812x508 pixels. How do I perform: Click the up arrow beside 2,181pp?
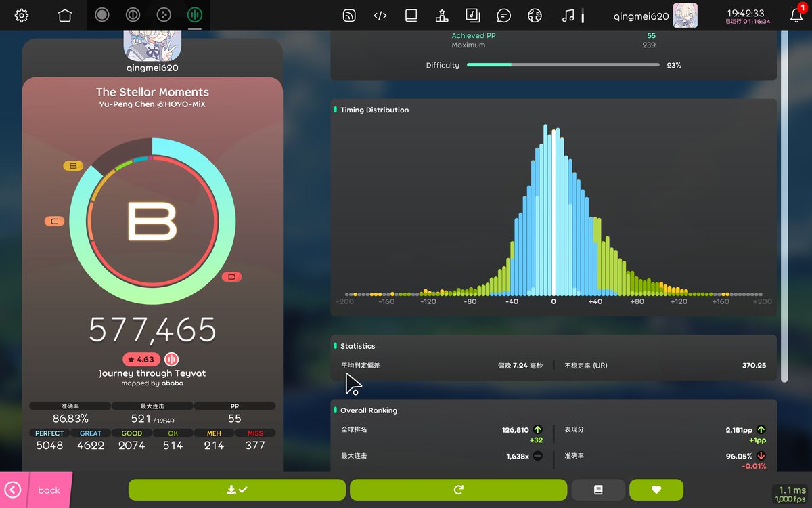[x=761, y=429]
